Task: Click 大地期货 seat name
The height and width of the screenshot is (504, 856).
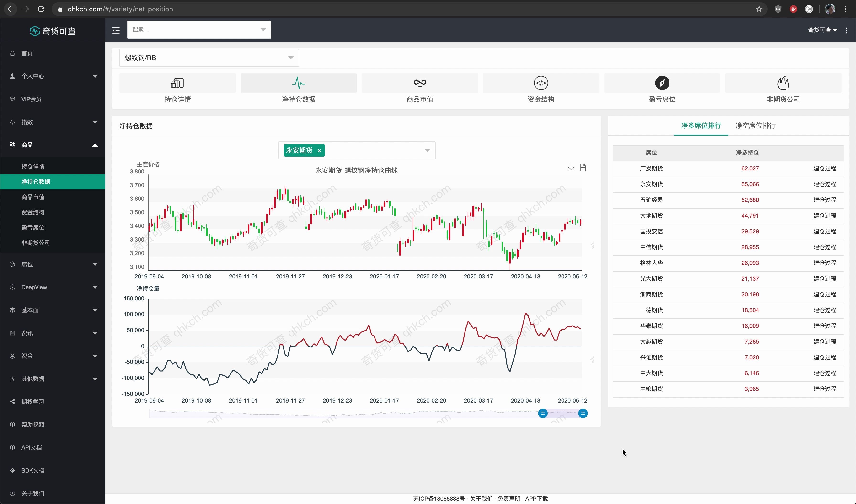Action: pyautogui.click(x=651, y=216)
